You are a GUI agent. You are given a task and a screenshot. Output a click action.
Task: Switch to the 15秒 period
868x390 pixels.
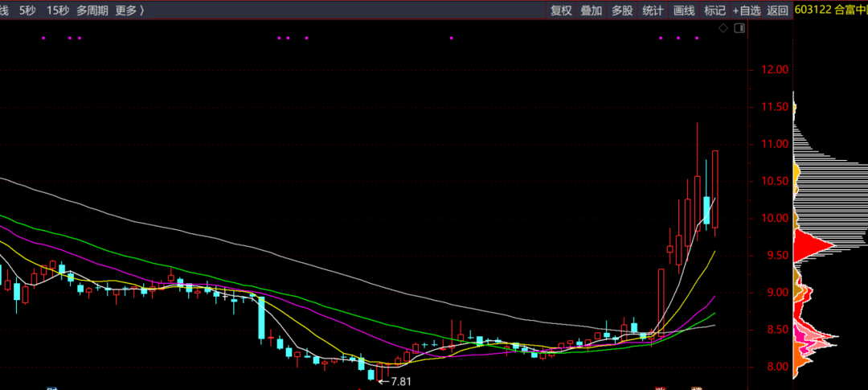tap(58, 10)
